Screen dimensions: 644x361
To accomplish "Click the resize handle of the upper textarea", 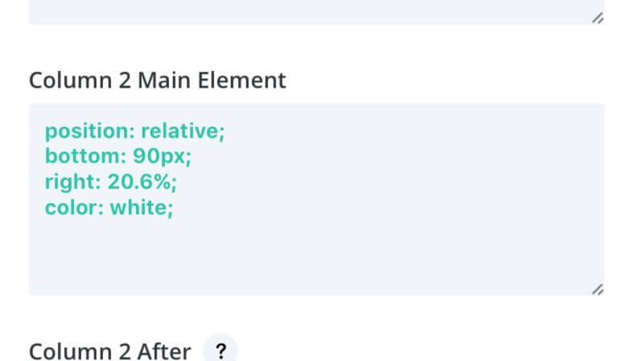I will [597, 18].
